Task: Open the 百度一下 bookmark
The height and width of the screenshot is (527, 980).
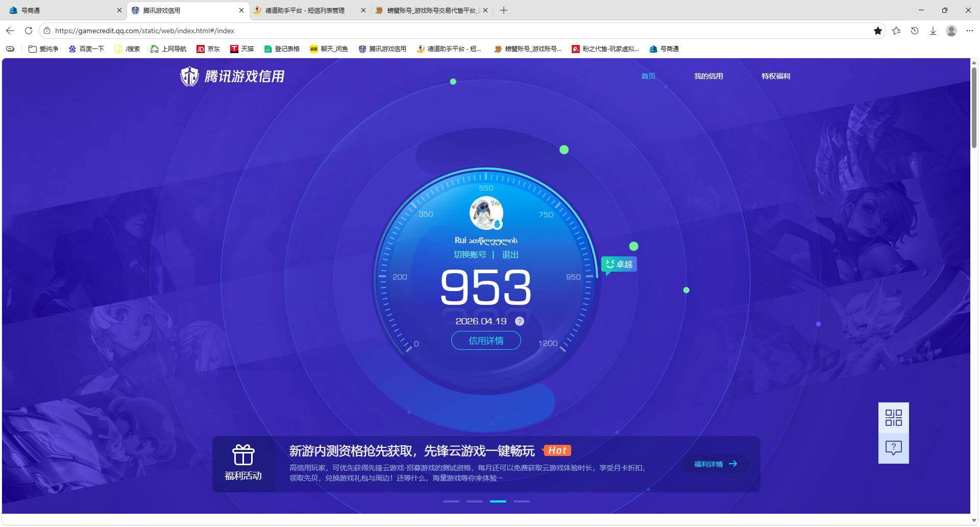Action: [x=86, y=49]
